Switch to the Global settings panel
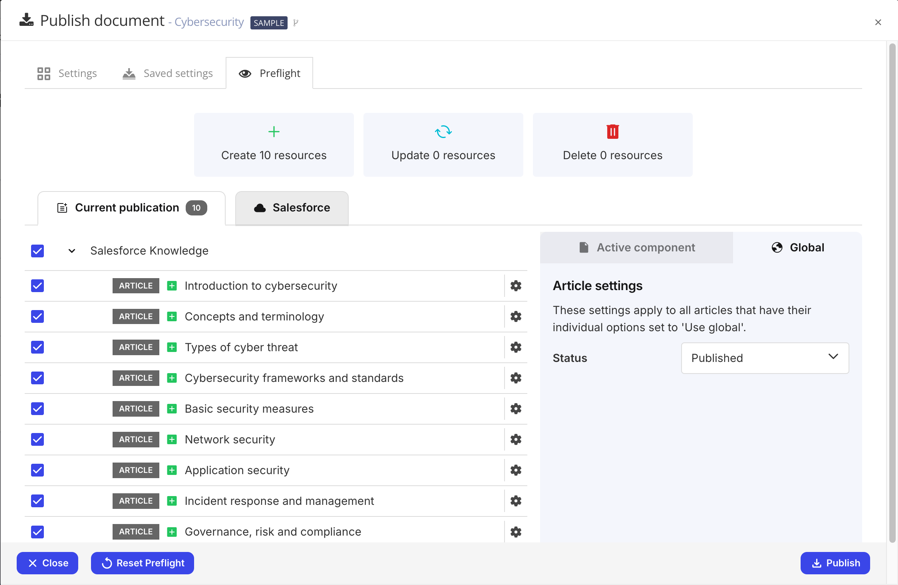 [x=796, y=247]
